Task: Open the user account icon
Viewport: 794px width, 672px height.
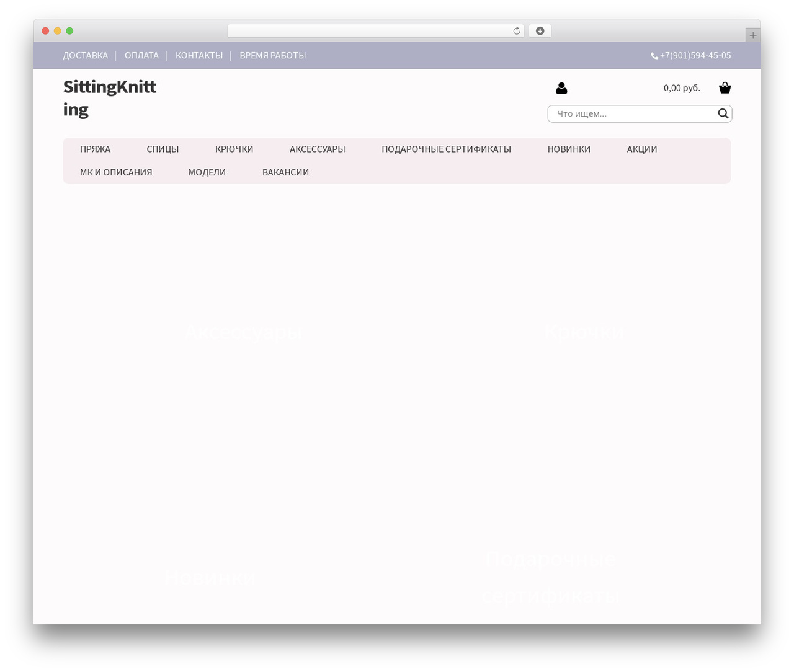Action: 561,88
